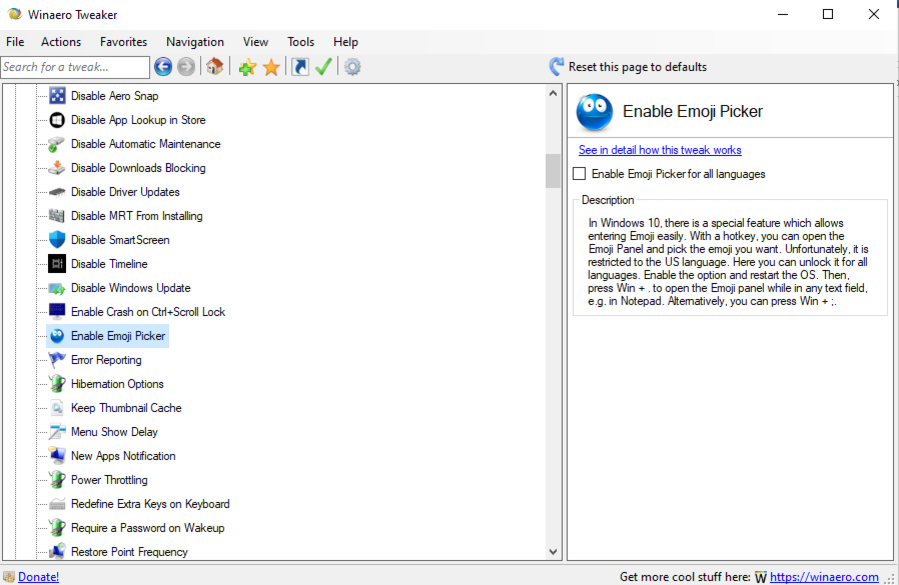
Task: Open the Navigation menu
Action: pyautogui.click(x=195, y=42)
